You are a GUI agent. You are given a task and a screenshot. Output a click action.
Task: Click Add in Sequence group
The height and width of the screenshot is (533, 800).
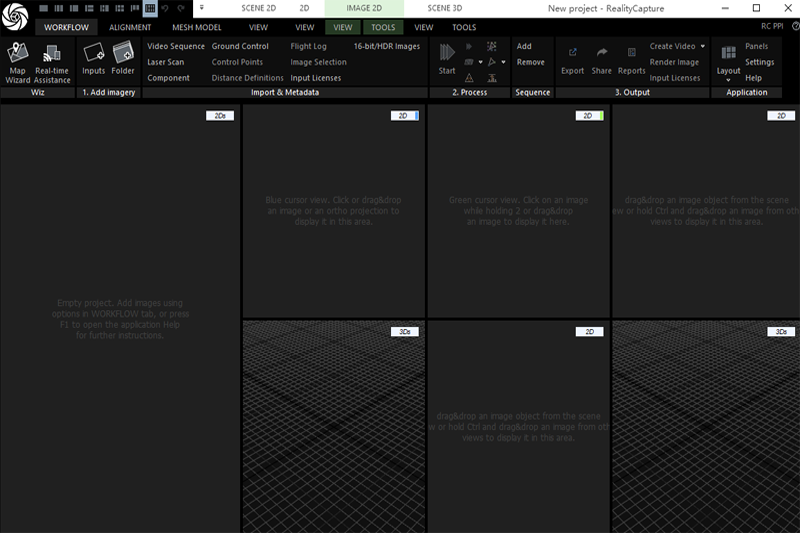click(524, 46)
